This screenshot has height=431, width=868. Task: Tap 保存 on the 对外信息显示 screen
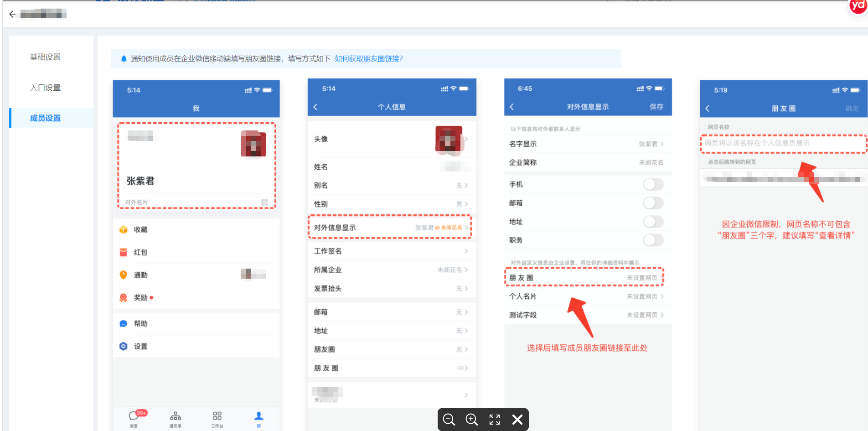[656, 107]
